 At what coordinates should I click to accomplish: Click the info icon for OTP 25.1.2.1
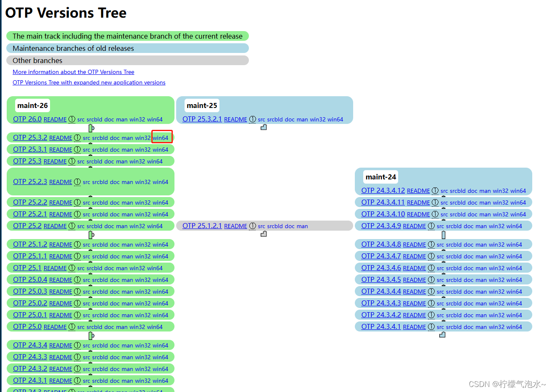(x=252, y=226)
